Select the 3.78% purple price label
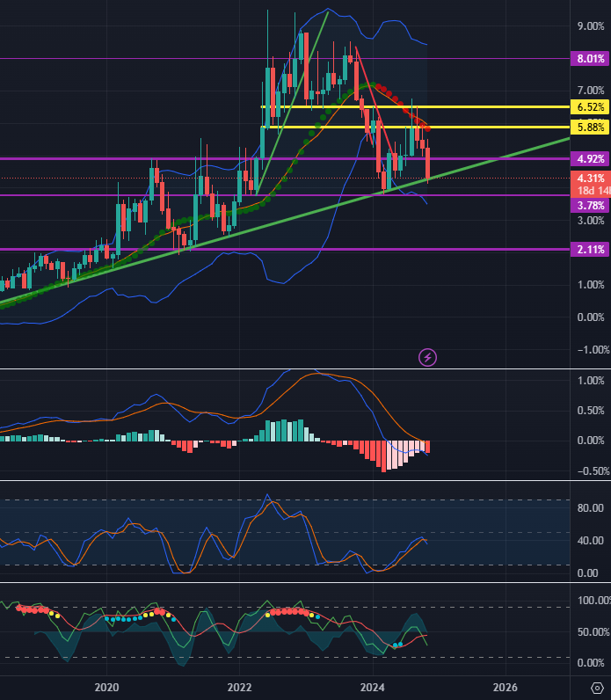Screen dimensions: 611x700 coord(590,206)
